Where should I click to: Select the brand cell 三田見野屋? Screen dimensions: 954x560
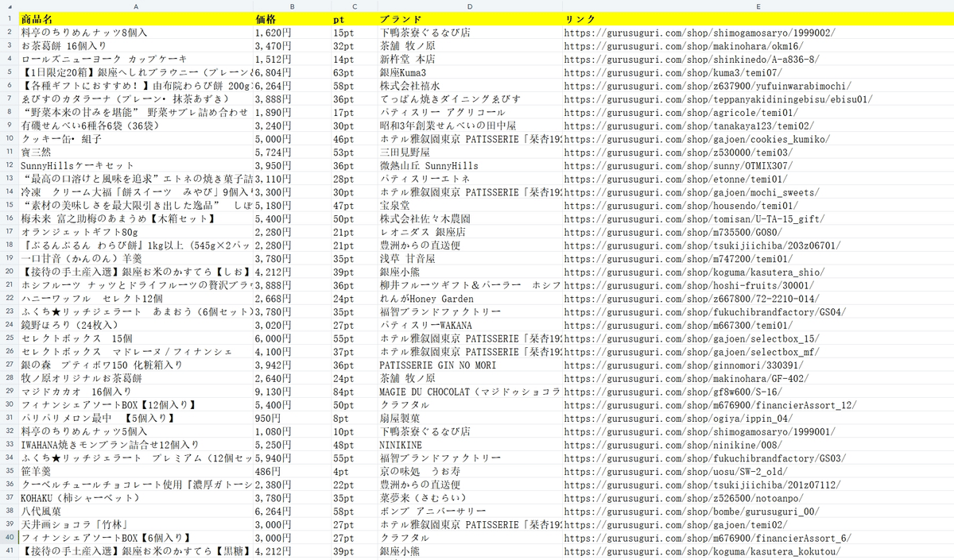click(x=470, y=152)
